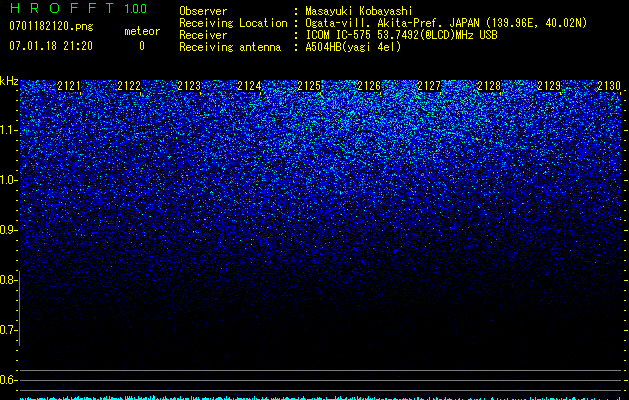
Task: Select observer name Masayuki Kobayashi
Action: (x=359, y=11)
